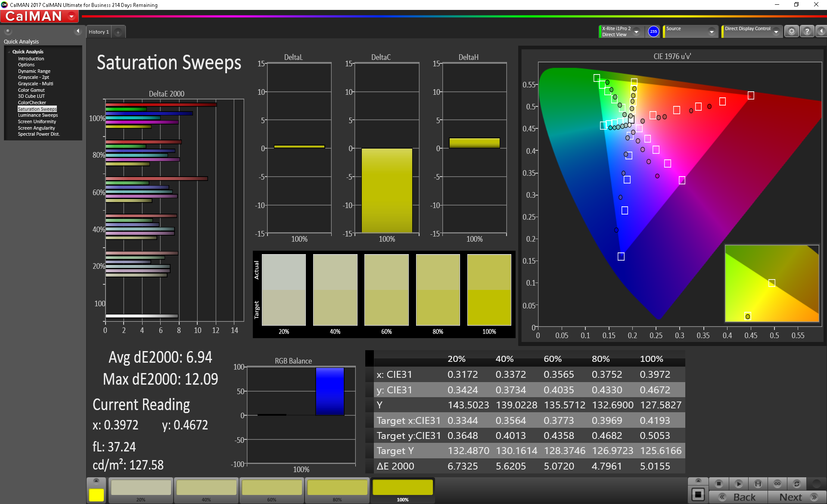This screenshot has height=504, width=827.
Task: Click the stop measurement button
Action: [x=718, y=484]
